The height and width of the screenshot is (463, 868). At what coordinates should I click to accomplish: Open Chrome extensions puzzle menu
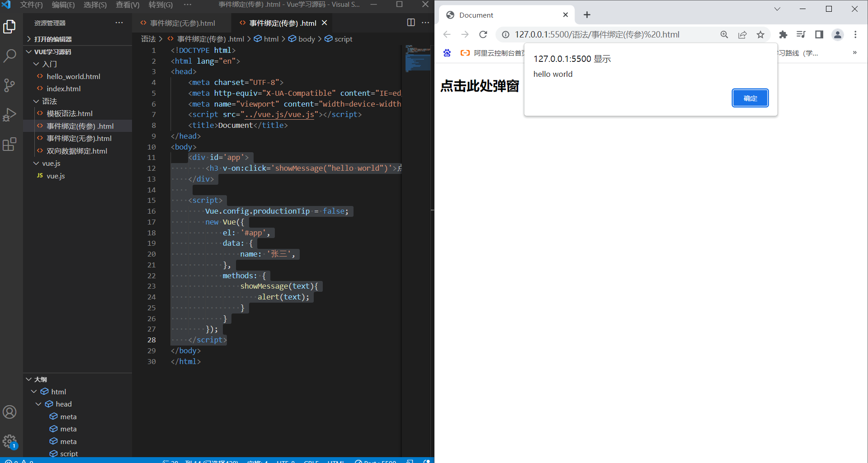(x=783, y=34)
